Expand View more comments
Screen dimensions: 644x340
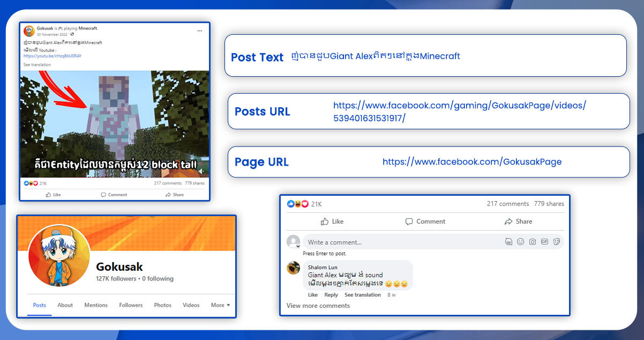click(x=318, y=306)
